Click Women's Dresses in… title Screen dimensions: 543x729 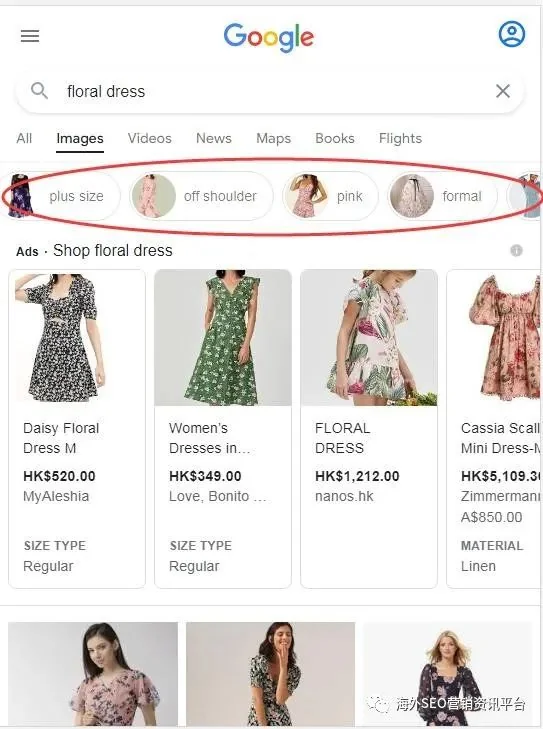coord(210,438)
